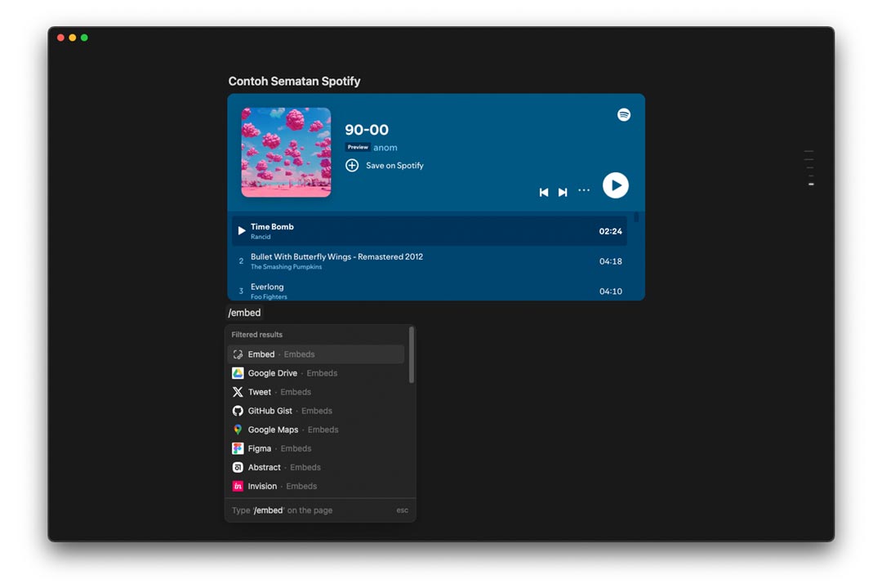
Task: Play the Time Bomb track
Action: (x=242, y=231)
